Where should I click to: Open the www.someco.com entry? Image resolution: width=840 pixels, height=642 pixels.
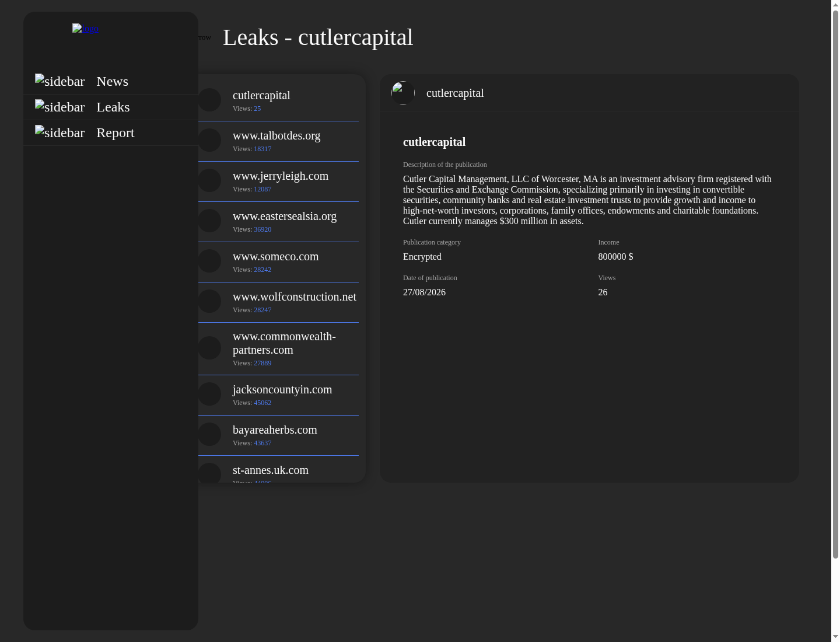point(278,262)
